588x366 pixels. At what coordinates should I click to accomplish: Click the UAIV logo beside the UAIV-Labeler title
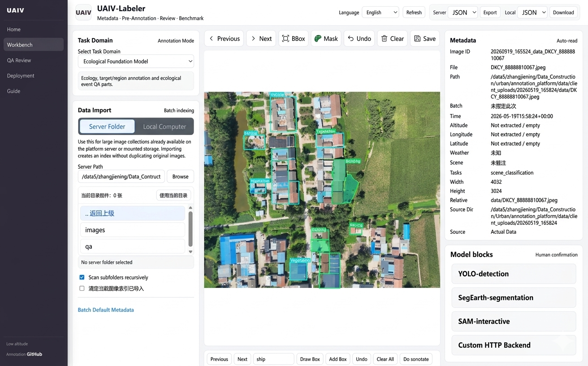(x=83, y=13)
